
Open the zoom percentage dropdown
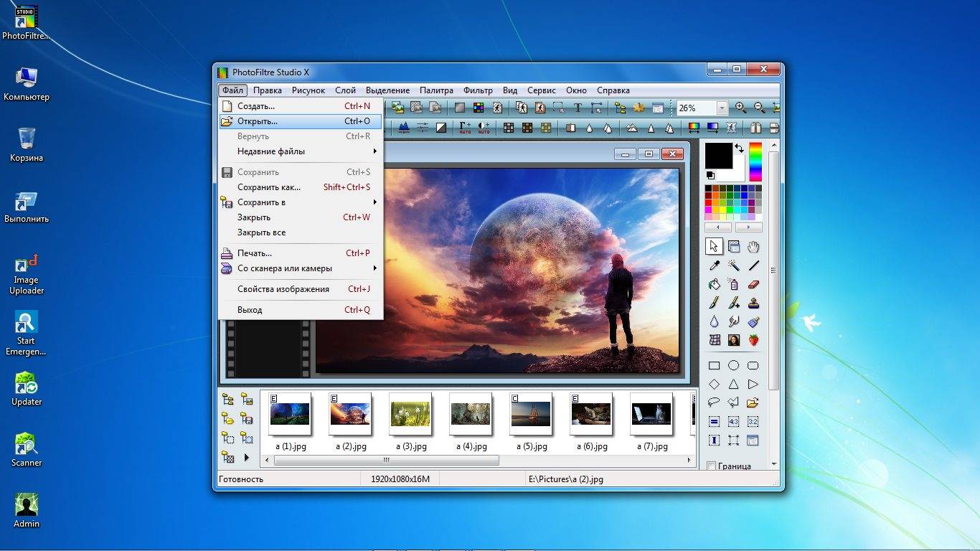722,108
